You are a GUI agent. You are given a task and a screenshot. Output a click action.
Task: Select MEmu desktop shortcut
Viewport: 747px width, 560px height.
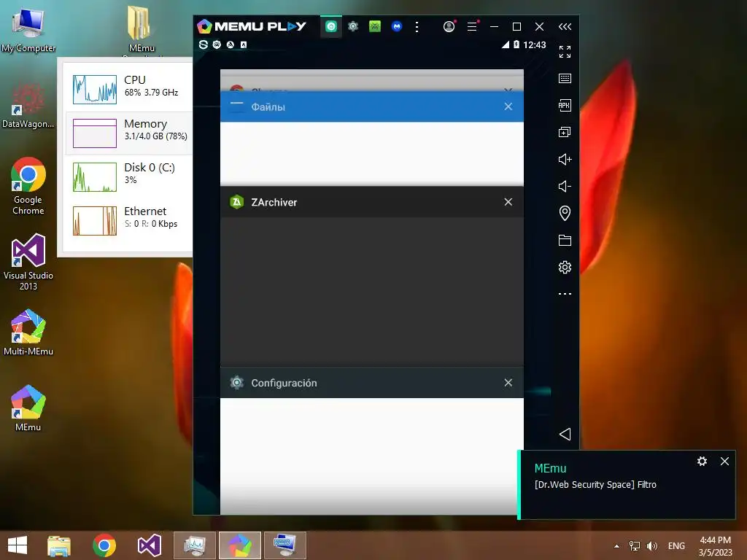(28, 408)
